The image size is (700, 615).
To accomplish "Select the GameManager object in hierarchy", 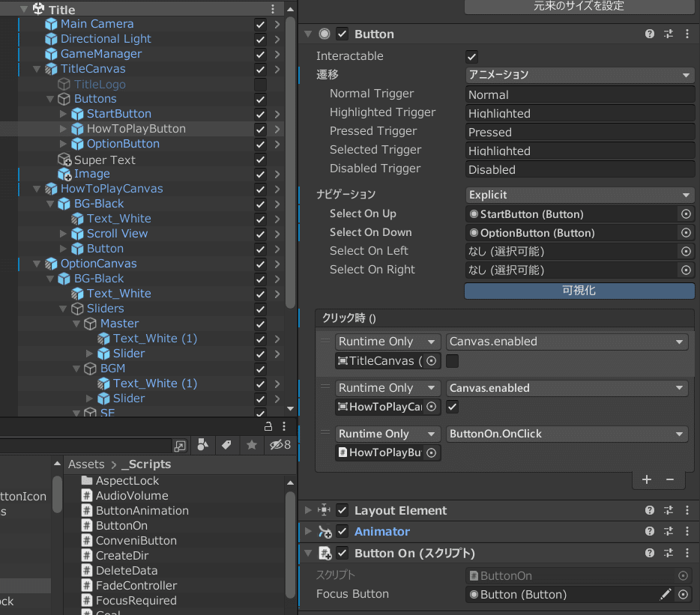I will tap(101, 54).
